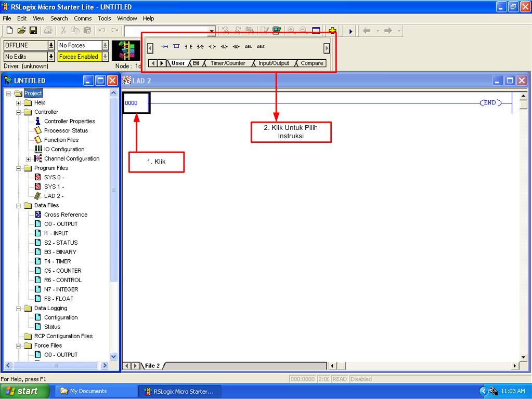Click the Verify project icon with checkmark
The image size is (532, 399).
(277, 31)
